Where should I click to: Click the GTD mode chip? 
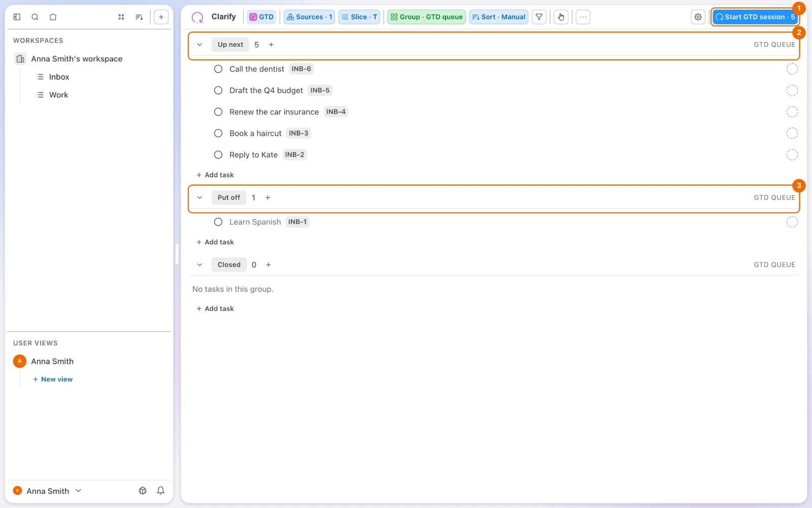click(x=261, y=17)
